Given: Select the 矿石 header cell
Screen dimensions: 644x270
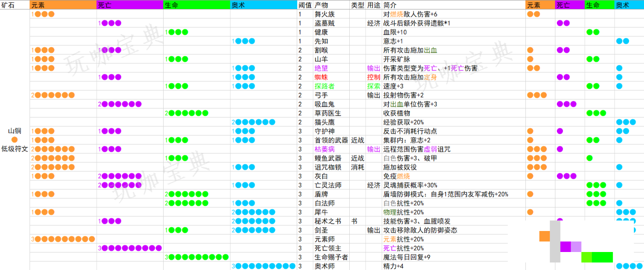Looking at the screenshot, I should 8,5.
